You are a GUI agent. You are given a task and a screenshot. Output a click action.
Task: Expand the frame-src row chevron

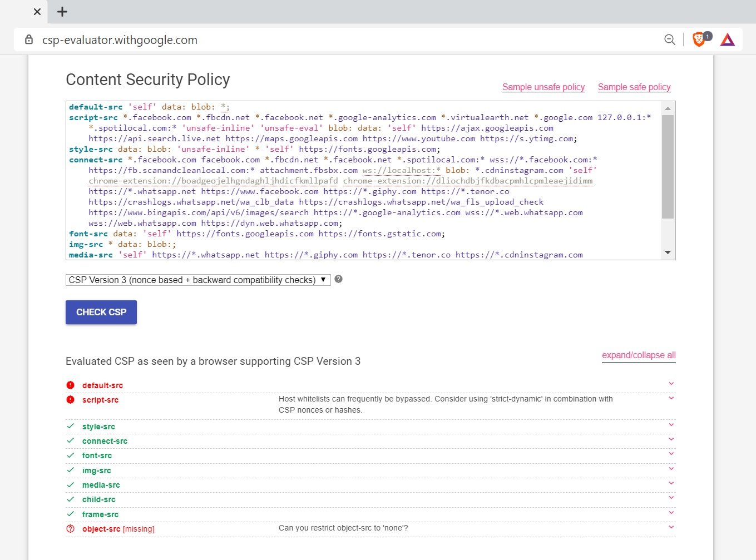(671, 513)
